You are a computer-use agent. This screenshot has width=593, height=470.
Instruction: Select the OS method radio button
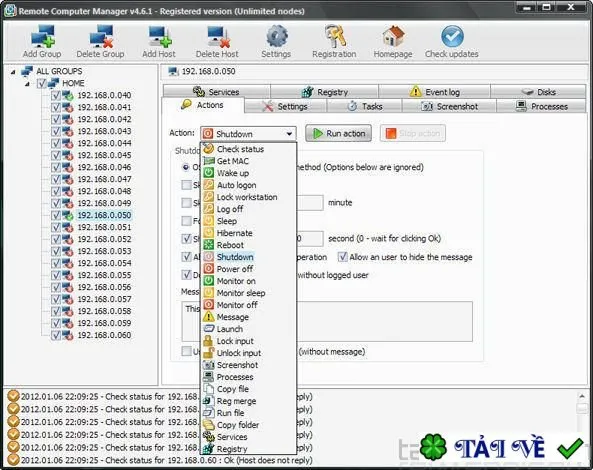pos(186,167)
